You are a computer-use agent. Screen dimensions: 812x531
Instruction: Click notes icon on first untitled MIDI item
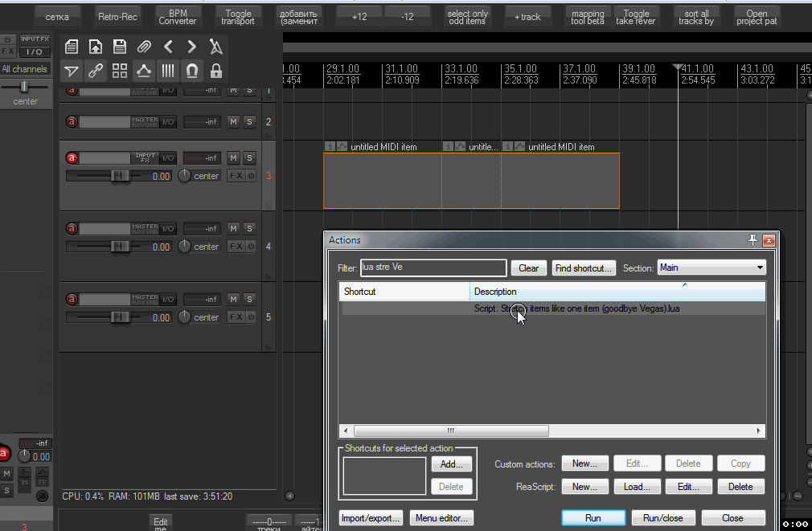[330, 146]
